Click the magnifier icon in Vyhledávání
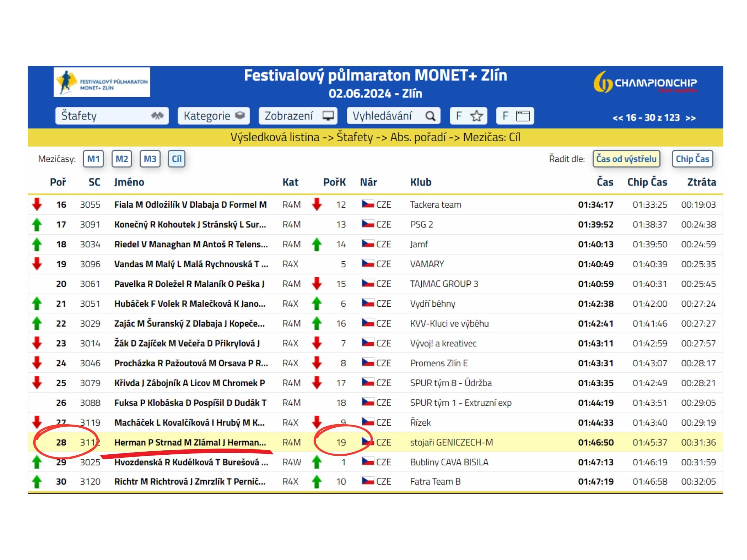 430,116
